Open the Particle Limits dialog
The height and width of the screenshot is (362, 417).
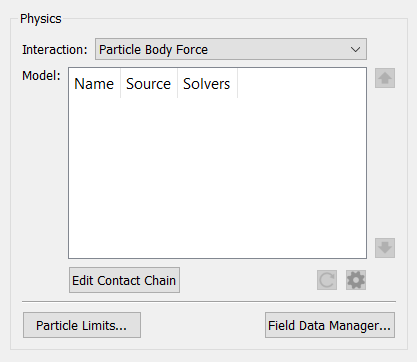click(x=82, y=325)
